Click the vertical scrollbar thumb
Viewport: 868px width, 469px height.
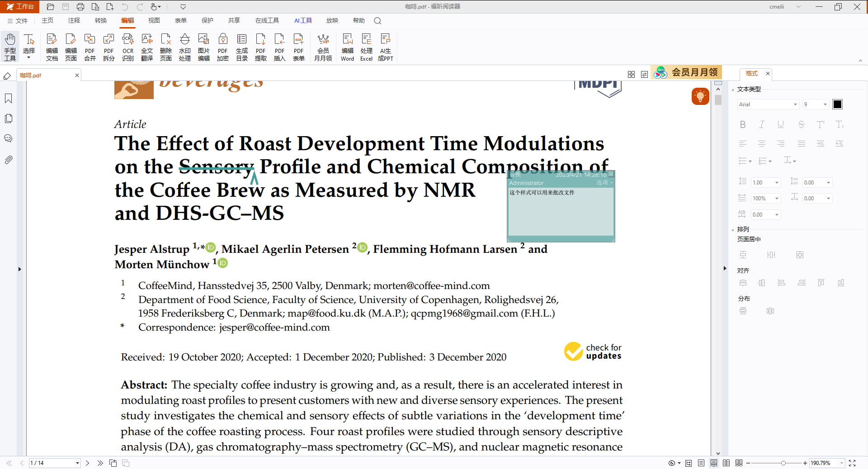(x=718, y=100)
